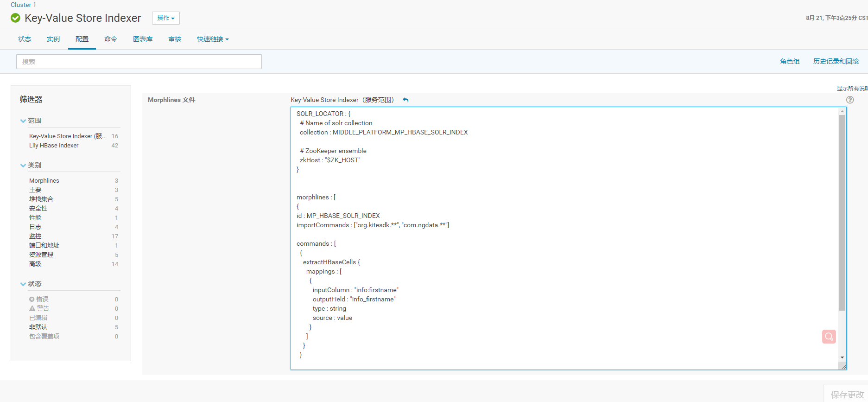The width and height of the screenshot is (868, 402).
Task: Click the Key-Value Store Indexer page title
Action: coord(82,18)
